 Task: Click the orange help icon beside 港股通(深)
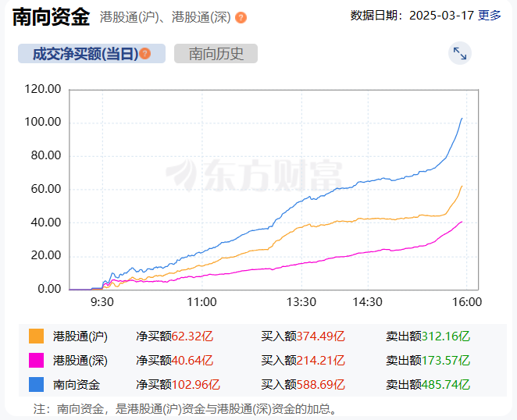[x=241, y=17]
